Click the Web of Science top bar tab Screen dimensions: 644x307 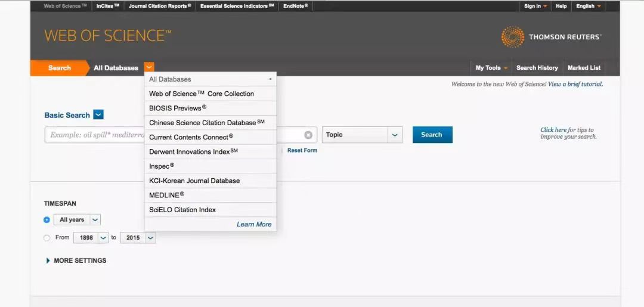(x=65, y=6)
